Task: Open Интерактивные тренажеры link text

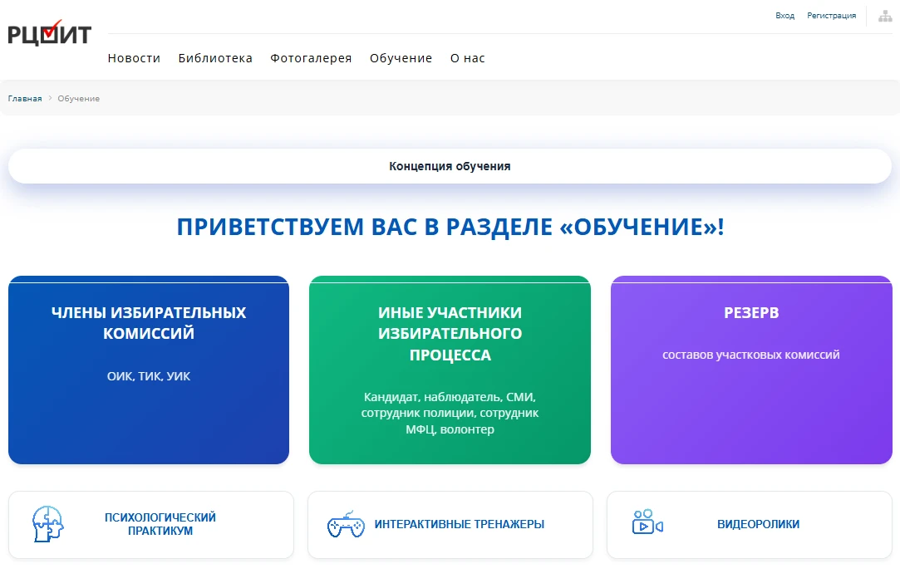Action: 460,524
